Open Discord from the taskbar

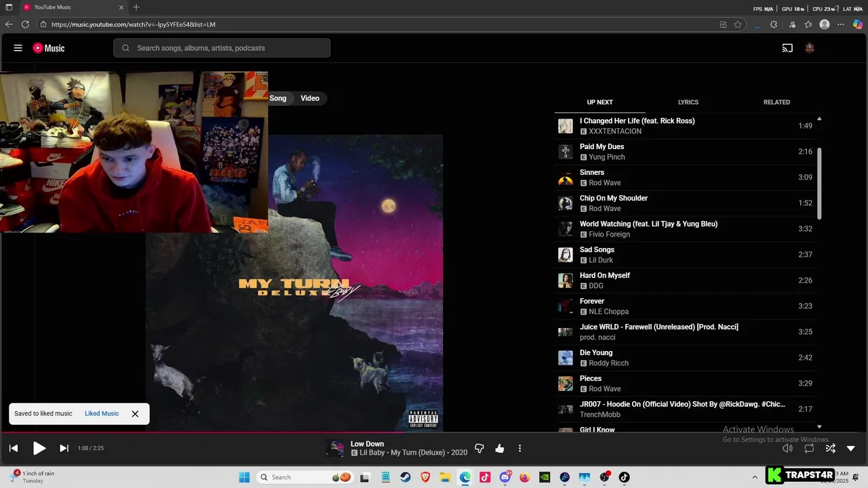[505, 477]
